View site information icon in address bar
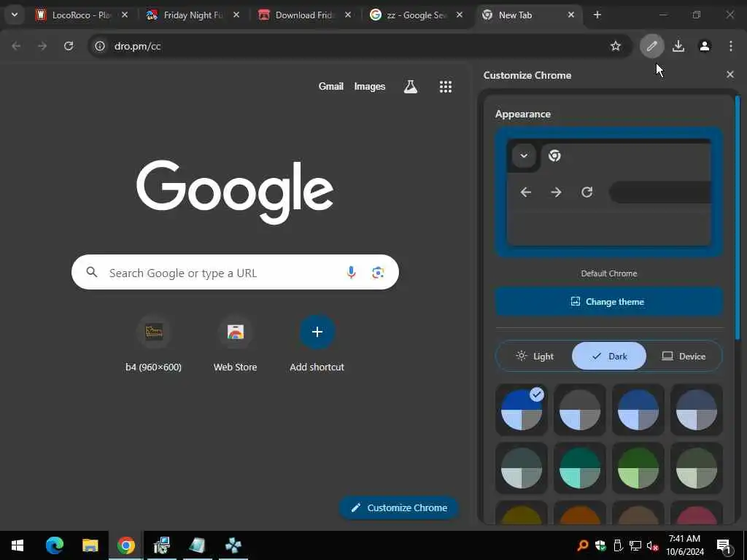Image resolution: width=747 pixels, height=560 pixels. coord(99,46)
